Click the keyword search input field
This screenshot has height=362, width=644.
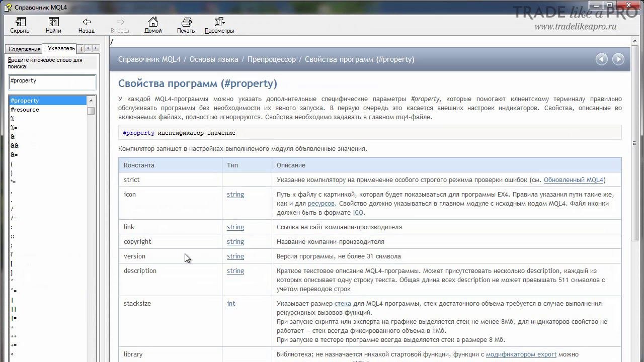coord(52,82)
